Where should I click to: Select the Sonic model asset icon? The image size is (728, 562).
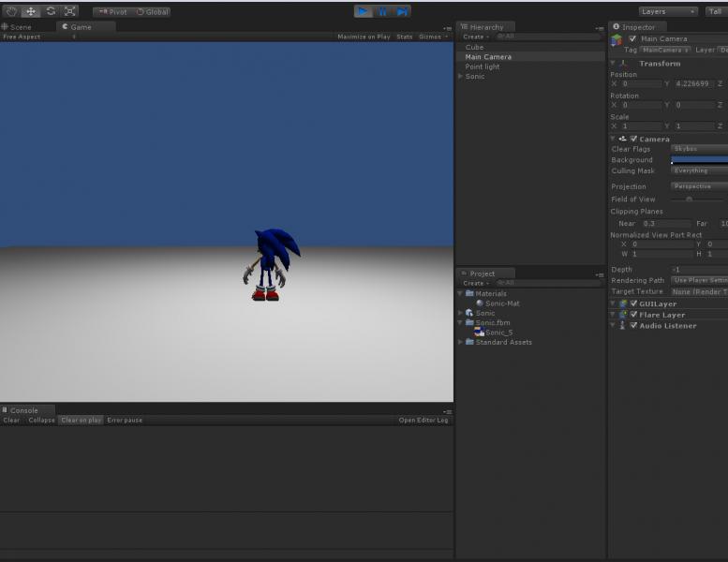(469, 313)
